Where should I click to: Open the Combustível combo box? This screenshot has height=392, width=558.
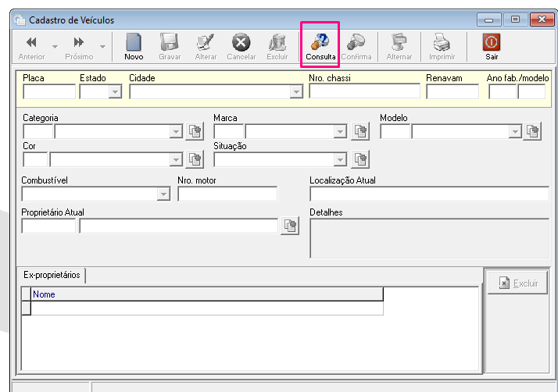163,194
